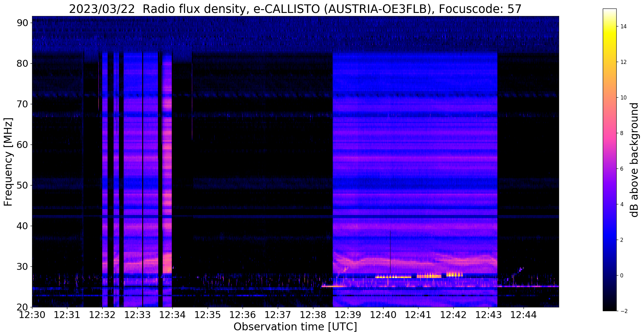Click the 12:34 time tick label
Viewport: 644px width, 336px height.
click(x=172, y=315)
